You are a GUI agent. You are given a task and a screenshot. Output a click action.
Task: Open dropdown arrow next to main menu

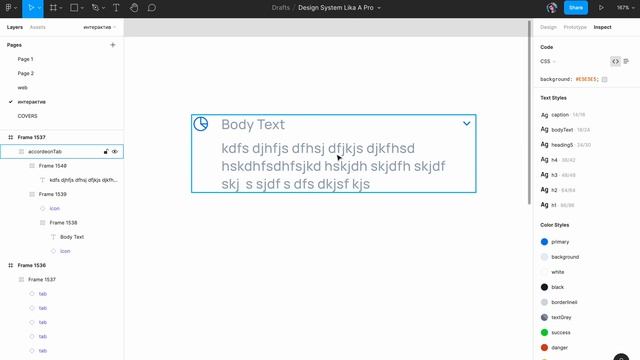(16, 8)
